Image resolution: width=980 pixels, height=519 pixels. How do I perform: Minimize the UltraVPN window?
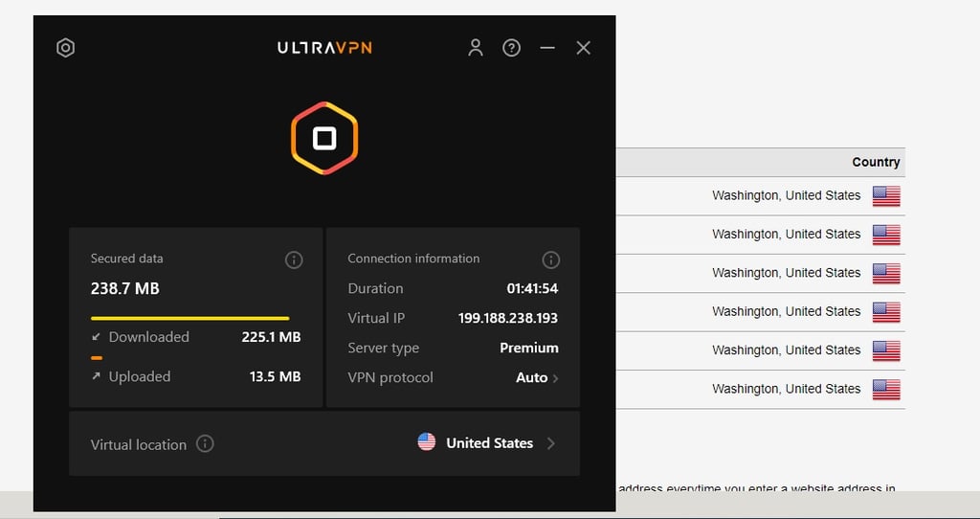tap(547, 48)
